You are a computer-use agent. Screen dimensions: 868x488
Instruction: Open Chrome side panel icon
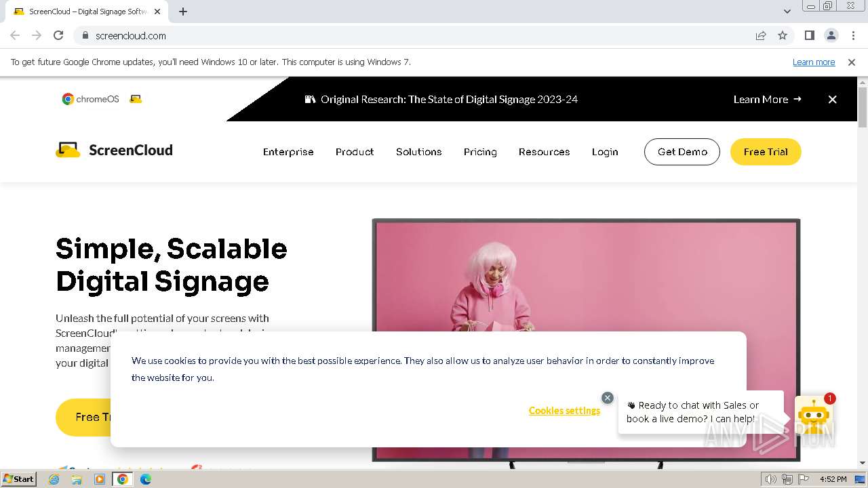click(x=809, y=35)
